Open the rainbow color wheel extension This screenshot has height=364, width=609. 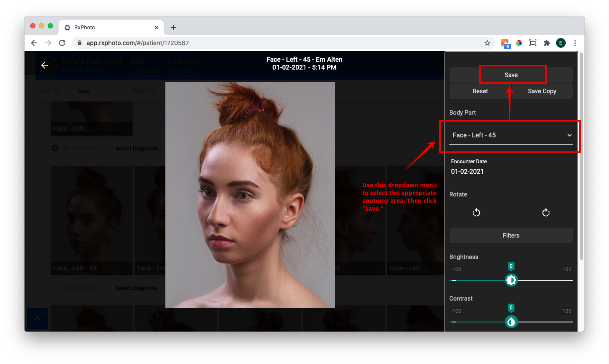pos(519,43)
